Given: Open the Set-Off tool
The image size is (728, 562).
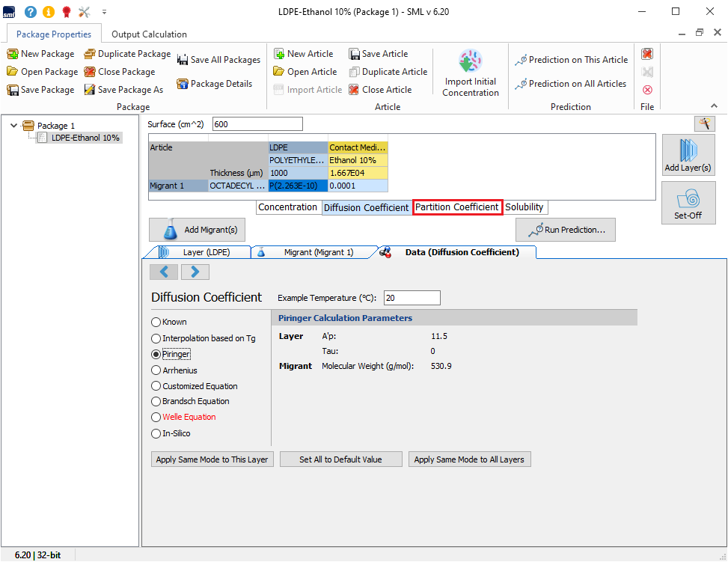Looking at the screenshot, I should (688, 203).
